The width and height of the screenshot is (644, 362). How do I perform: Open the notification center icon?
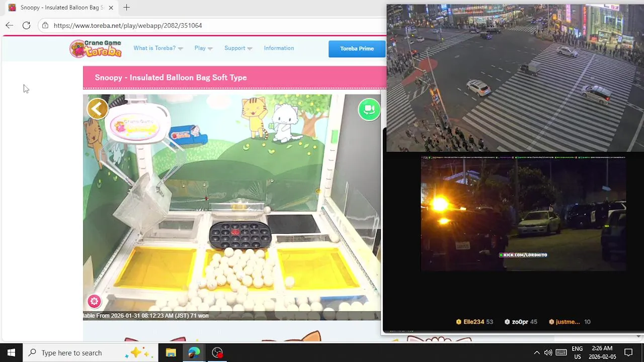(x=628, y=352)
